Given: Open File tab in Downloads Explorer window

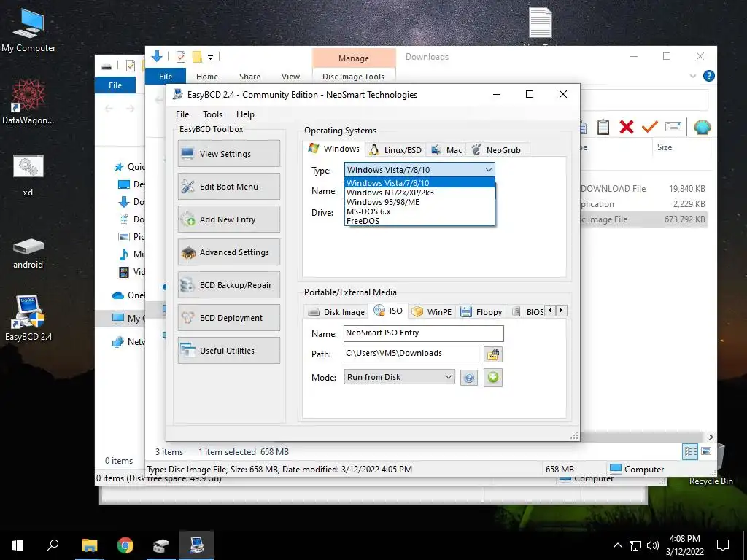Looking at the screenshot, I should point(166,76).
